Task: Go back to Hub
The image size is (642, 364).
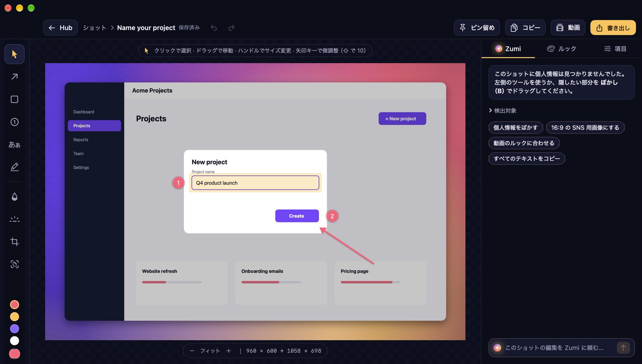Action: [x=61, y=28]
